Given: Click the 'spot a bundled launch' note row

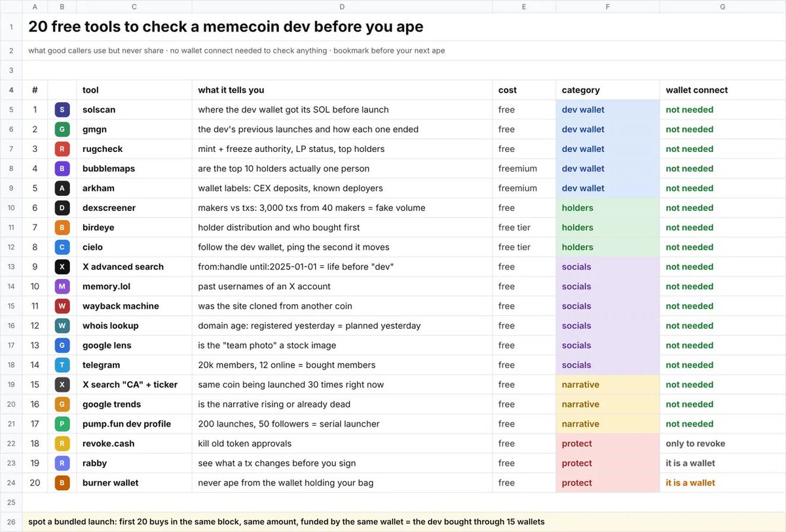Looking at the screenshot, I should coord(404,522).
